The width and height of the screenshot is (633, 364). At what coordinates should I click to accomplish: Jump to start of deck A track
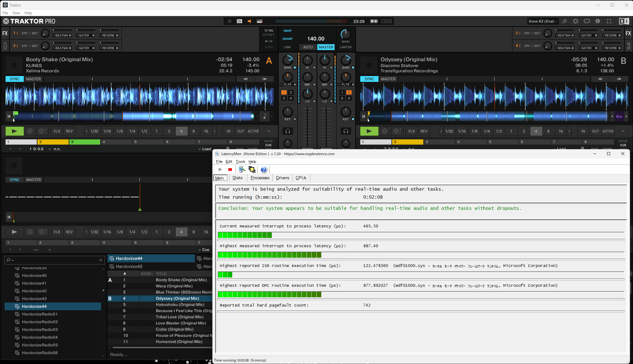point(9,116)
